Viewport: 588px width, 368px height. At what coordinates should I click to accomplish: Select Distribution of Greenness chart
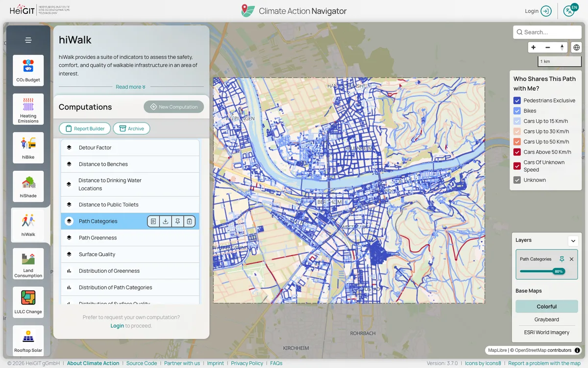[130, 271]
